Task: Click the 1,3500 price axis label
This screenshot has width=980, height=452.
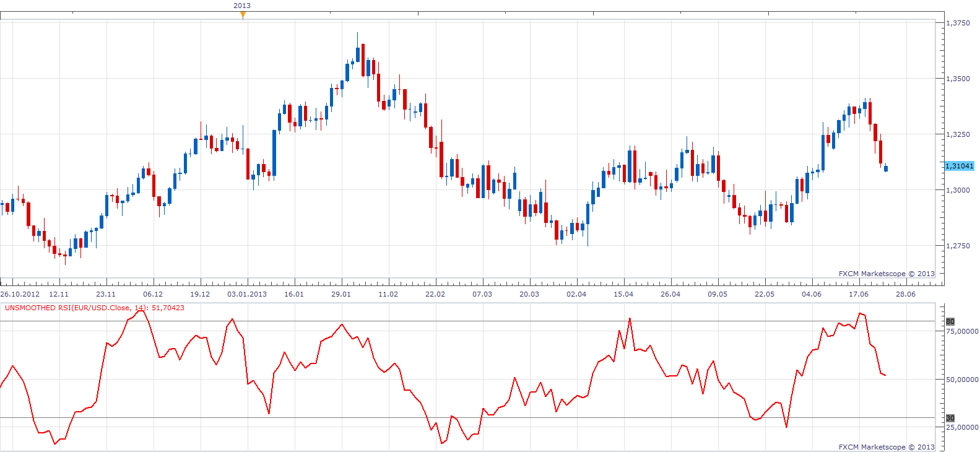Action: point(958,79)
